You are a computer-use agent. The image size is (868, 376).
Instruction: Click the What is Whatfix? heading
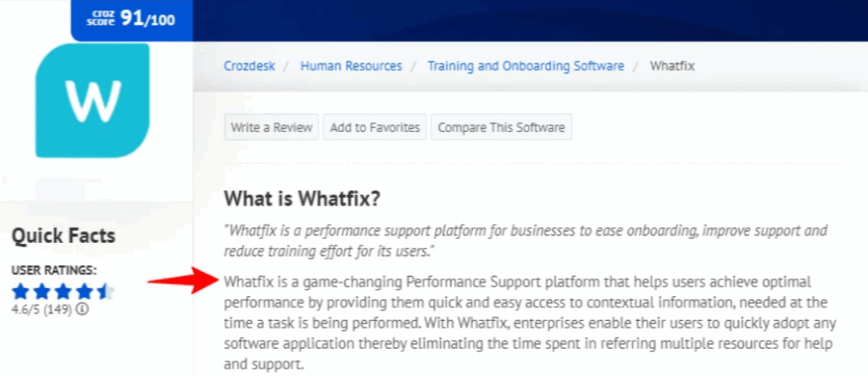[302, 199]
